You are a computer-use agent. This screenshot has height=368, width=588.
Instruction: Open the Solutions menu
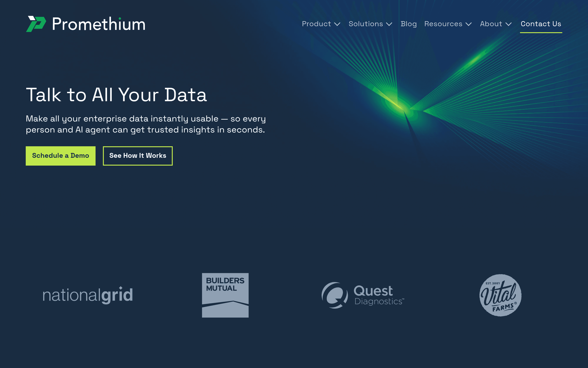(366, 24)
